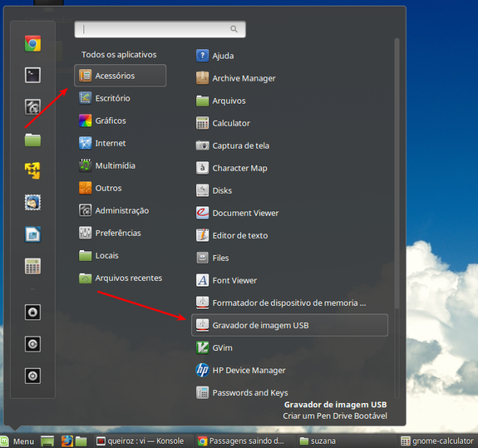Click the menu search input field
This screenshot has height=448, width=478.
pos(160,29)
